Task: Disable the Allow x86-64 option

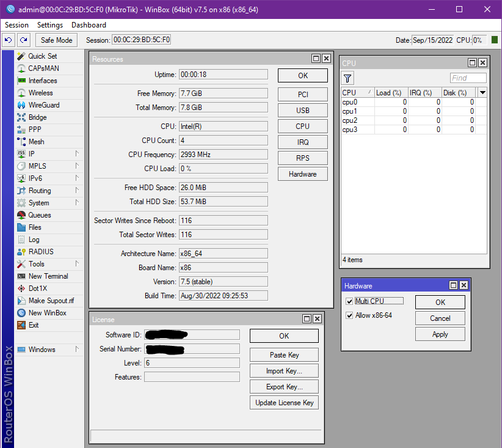Action: point(349,315)
